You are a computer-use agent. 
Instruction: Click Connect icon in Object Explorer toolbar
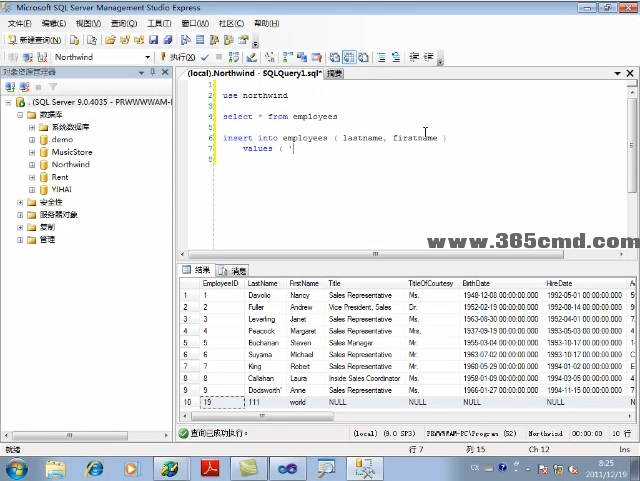point(10,87)
